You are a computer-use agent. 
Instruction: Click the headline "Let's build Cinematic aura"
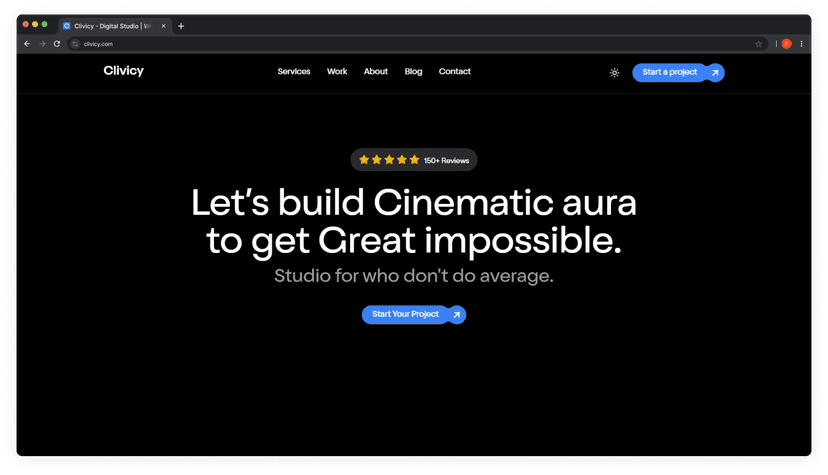[413, 203]
